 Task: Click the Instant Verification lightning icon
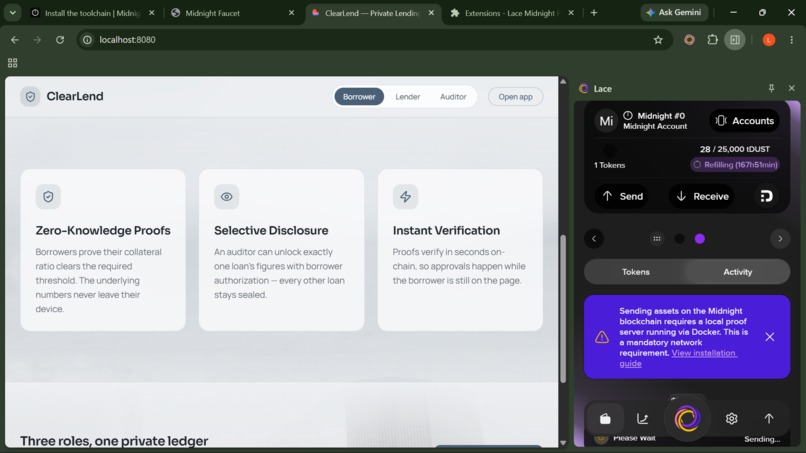[x=406, y=196]
